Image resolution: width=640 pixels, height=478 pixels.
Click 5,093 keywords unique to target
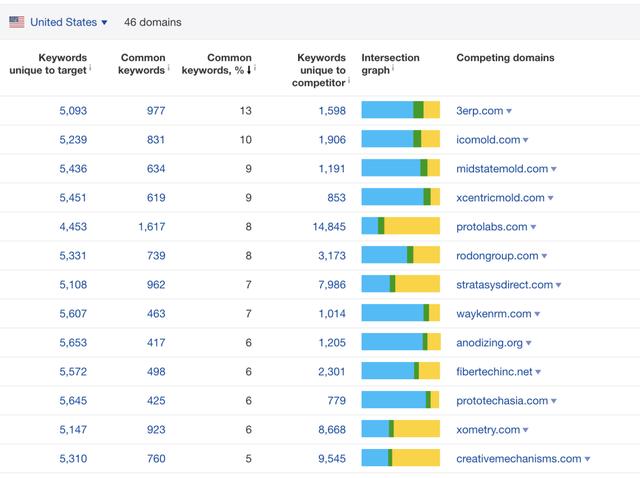73,111
